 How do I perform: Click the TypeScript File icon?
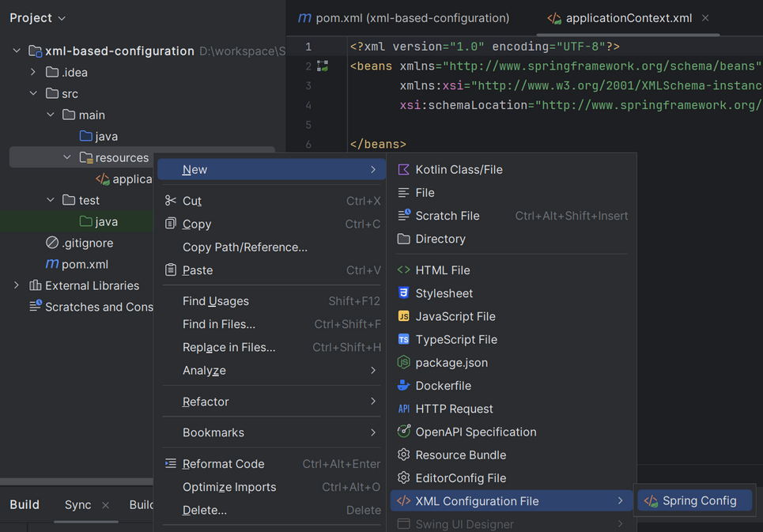(x=404, y=339)
